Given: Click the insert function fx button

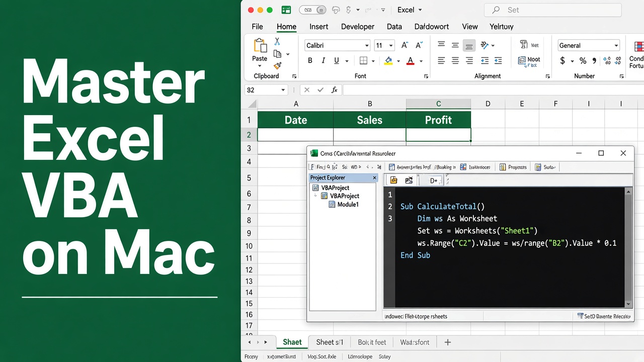Looking at the screenshot, I should click(x=335, y=90).
